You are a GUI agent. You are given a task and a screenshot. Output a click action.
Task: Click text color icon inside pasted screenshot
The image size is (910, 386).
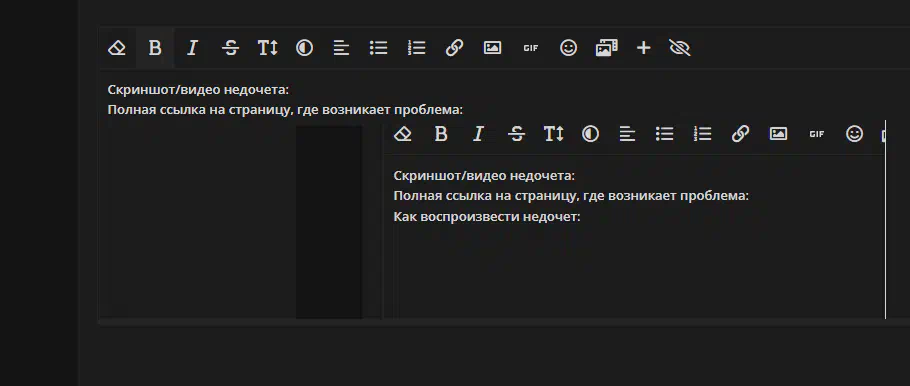590,134
